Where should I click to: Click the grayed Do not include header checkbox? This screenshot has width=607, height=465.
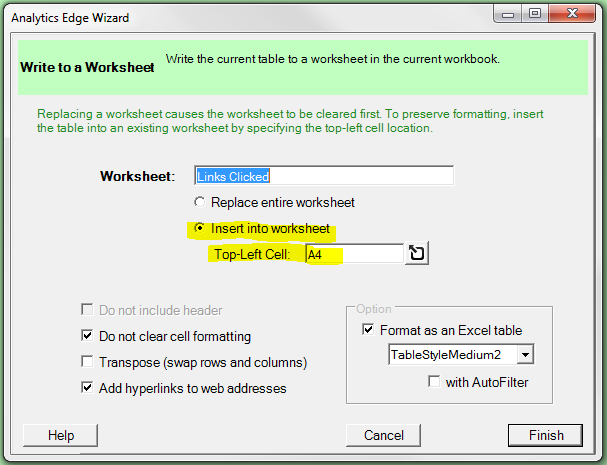click(x=87, y=311)
